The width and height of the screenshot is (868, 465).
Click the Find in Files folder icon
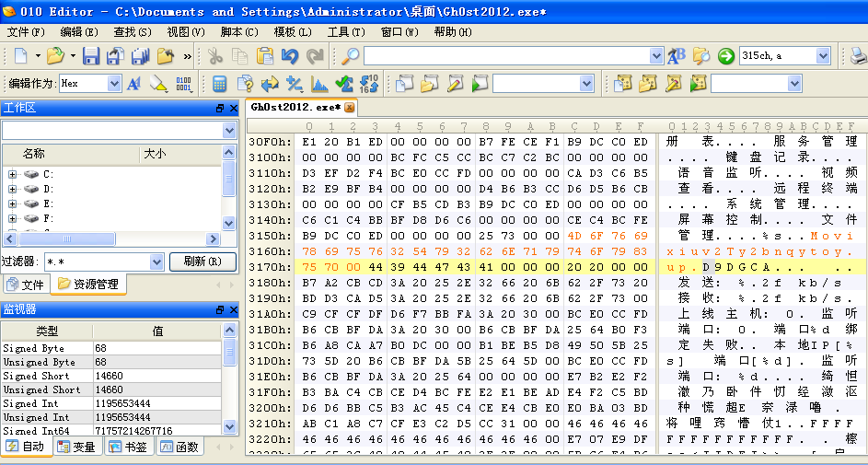700,55
